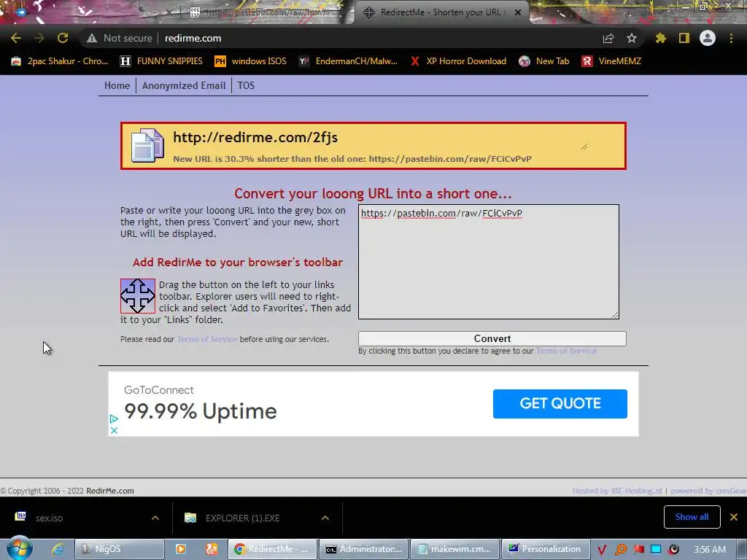This screenshot has width=747, height=560.
Task: Click the AdChoices triangle icon
Action: (x=113, y=419)
